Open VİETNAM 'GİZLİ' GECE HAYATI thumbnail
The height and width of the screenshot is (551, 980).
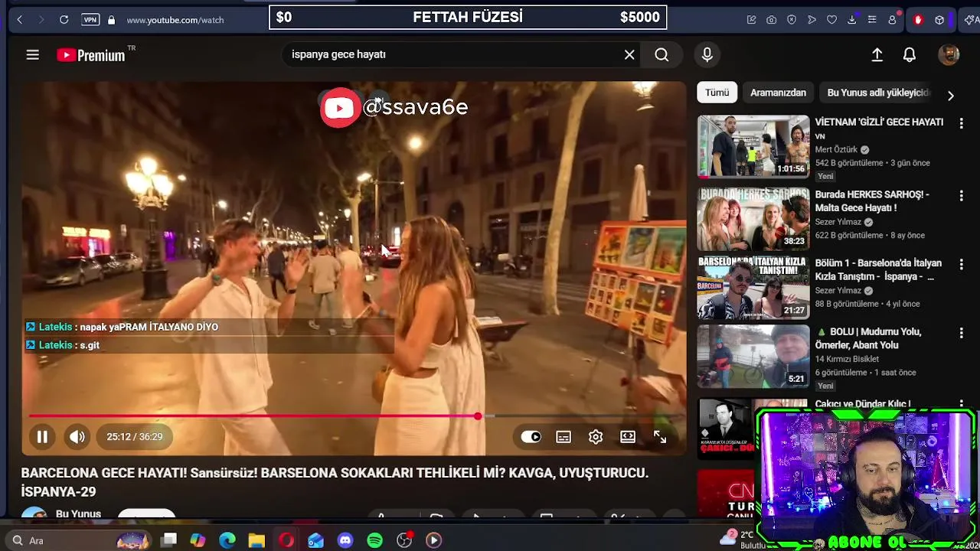(753, 147)
